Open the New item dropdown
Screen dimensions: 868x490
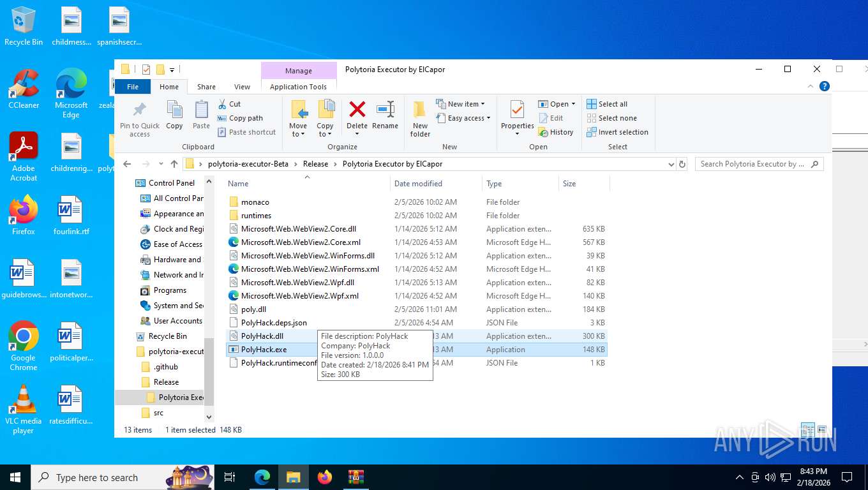461,104
